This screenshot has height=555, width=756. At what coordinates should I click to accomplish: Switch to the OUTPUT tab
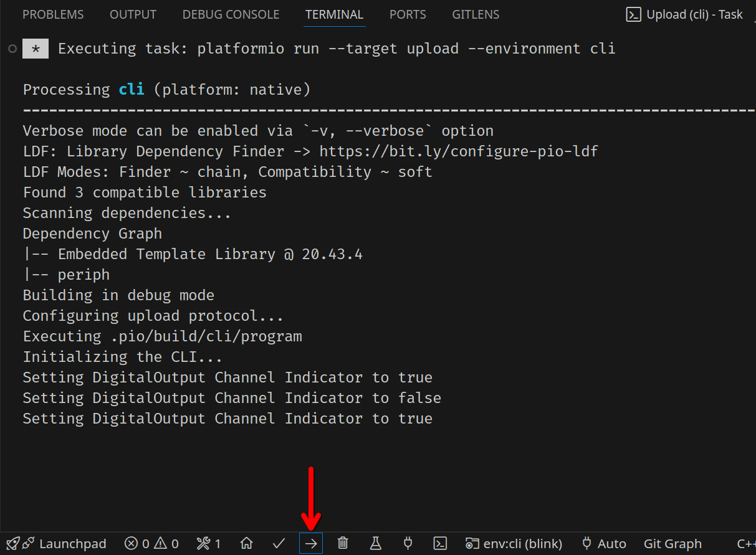(133, 14)
